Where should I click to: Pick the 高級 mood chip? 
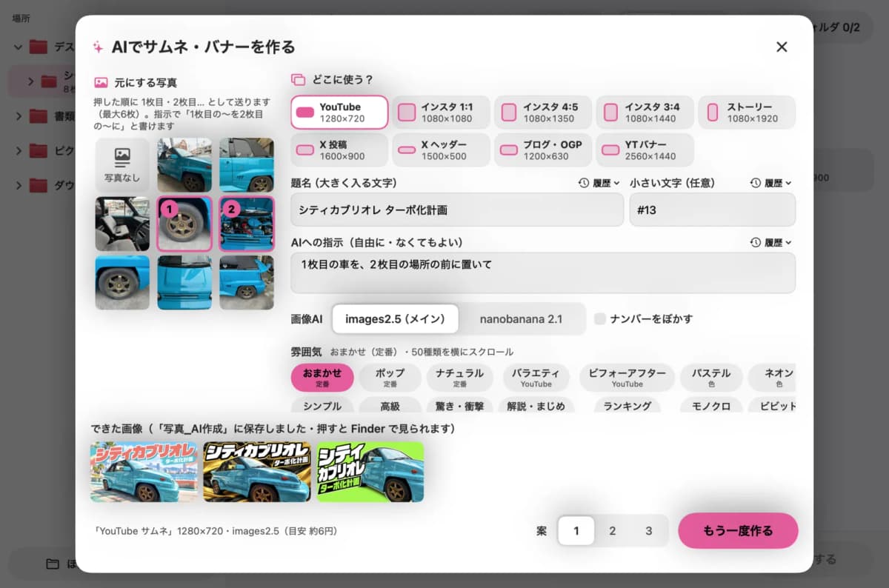coord(390,406)
